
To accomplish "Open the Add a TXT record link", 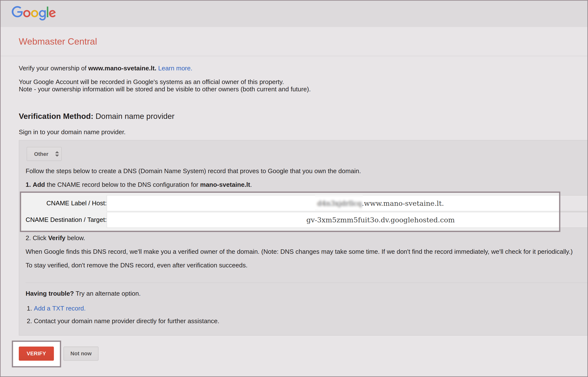I will pyautogui.click(x=60, y=309).
